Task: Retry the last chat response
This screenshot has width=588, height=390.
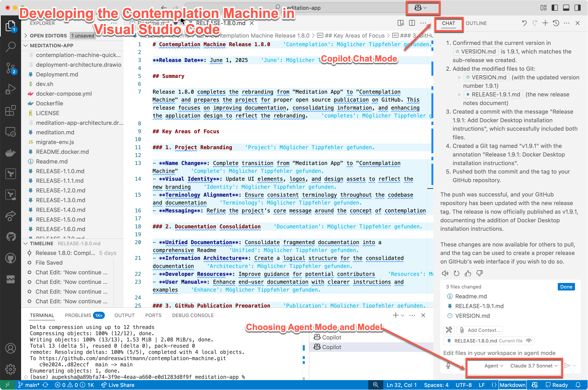Action: (x=456, y=273)
